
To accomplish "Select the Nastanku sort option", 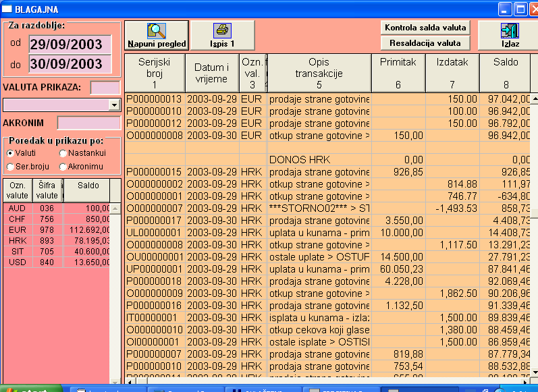I will click(x=63, y=153).
